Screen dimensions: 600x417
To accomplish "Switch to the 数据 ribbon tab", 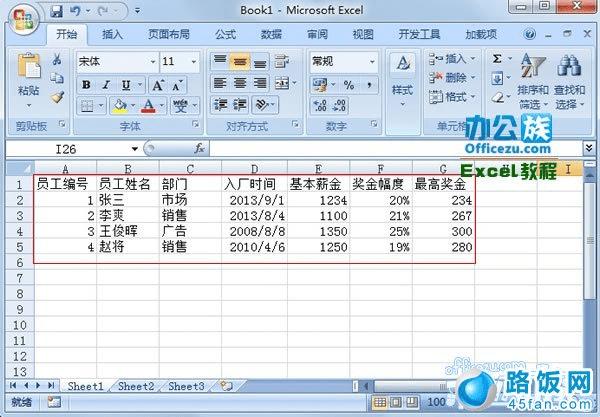I will click(271, 34).
